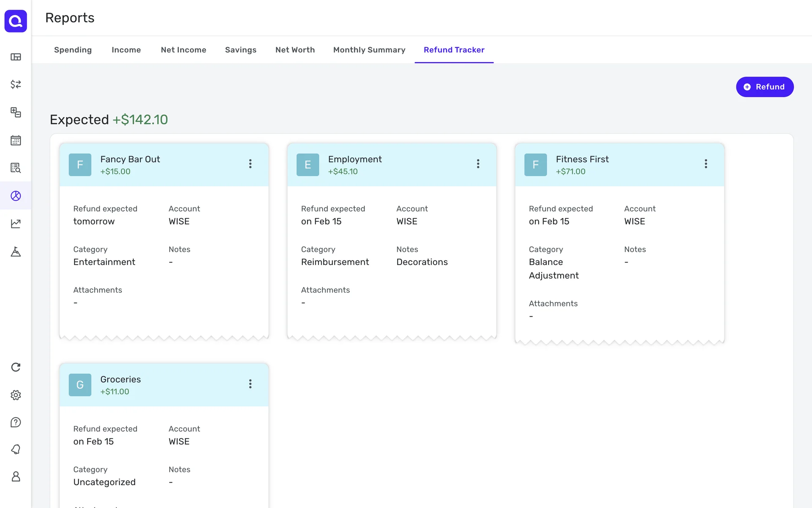The height and width of the screenshot is (508, 812).
Task: Open Fitness First card kebab menu
Action: 706,164
